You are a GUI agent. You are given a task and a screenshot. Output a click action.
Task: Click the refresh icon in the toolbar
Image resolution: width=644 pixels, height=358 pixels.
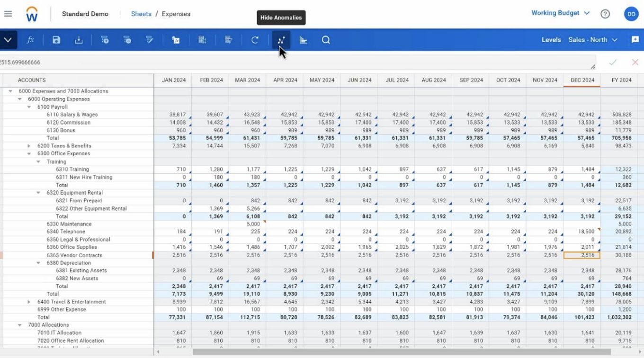(x=255, y=40)
